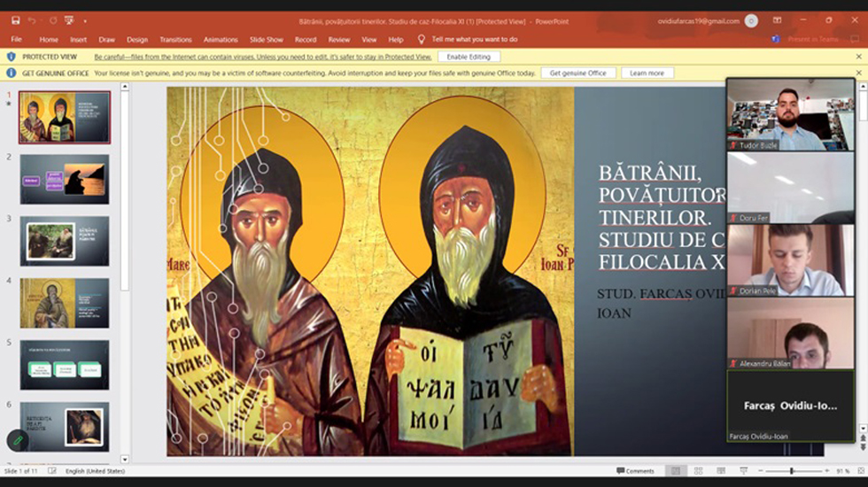Click the Redo icon in quick access toolbar
The width and height of the screenshot is (868, 487).
[53, 20]
